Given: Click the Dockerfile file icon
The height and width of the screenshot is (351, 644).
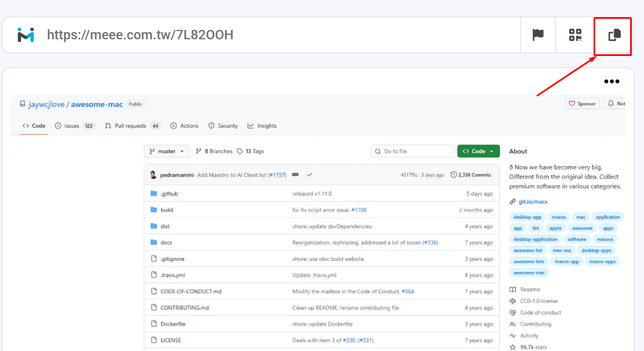Looking at the screenshot, I should pyautogui.click(x=154, y=324).
